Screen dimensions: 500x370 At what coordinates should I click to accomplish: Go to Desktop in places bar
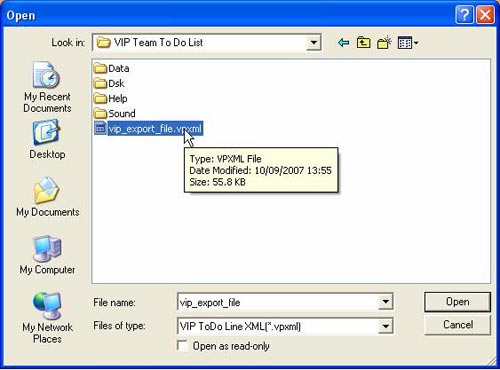click(x=47, y=140)
